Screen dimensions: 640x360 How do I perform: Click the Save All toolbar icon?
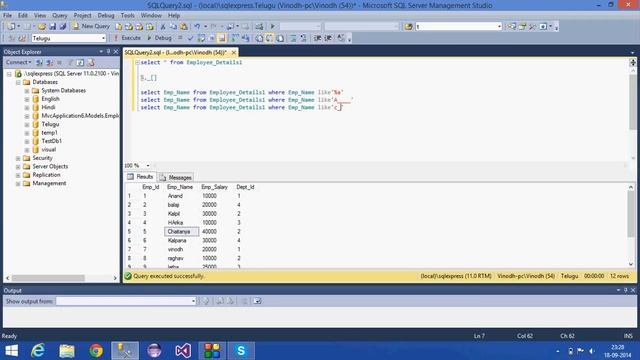click(x=62, y=27)
